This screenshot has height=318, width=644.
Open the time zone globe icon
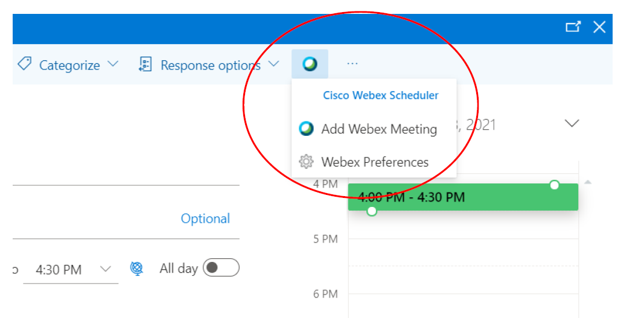point(137,269)
